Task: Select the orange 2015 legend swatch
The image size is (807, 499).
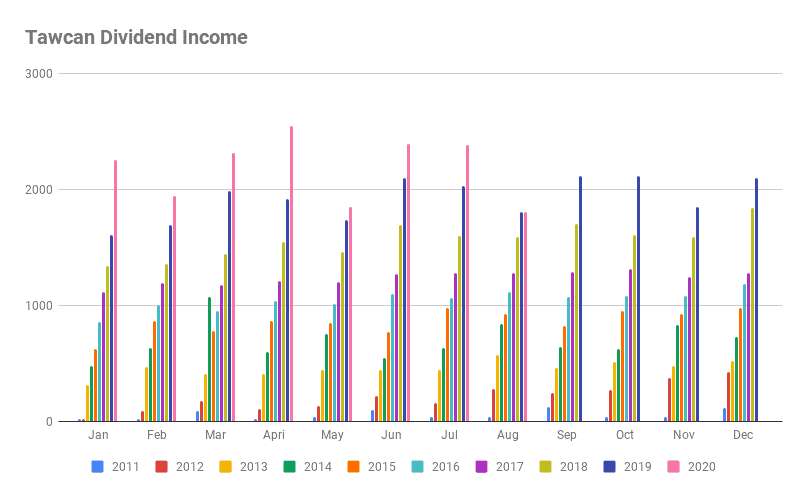Action: click(353, 466)
